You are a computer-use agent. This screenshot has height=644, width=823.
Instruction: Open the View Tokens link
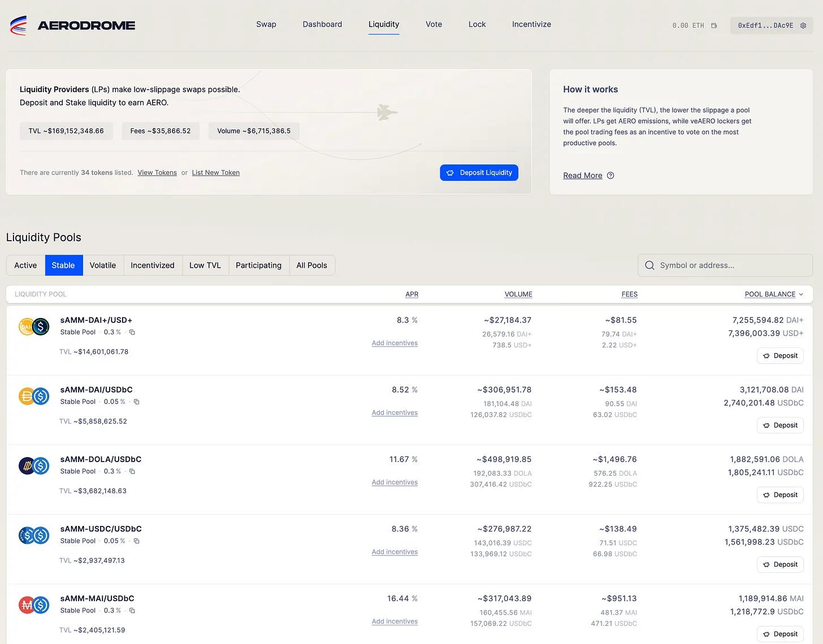click(x=157, y=173)
